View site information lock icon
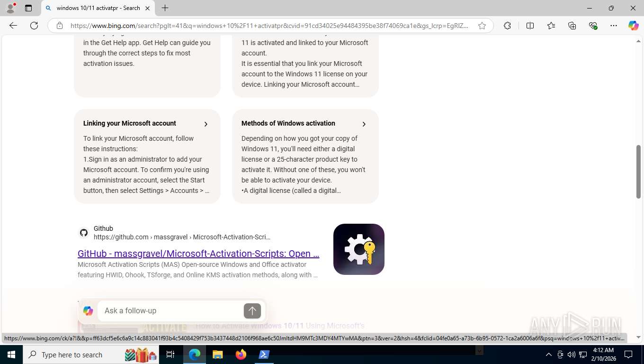This screenshot has width=644, height=364. point(60,26)
